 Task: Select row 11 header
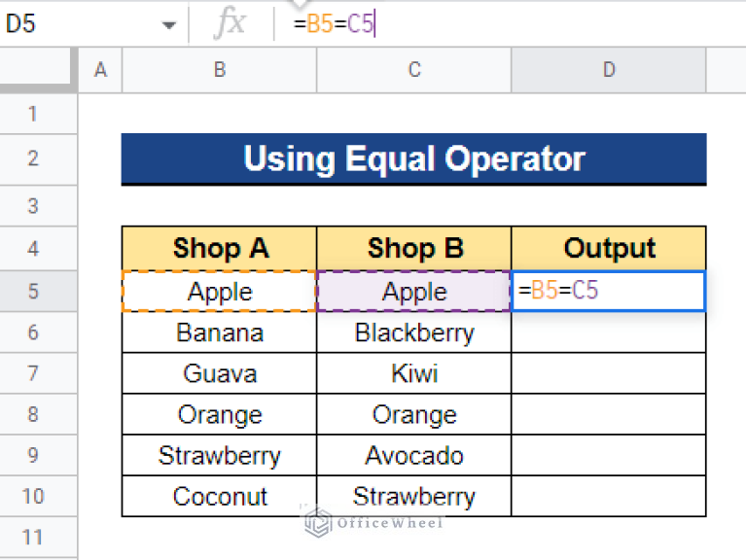38,538
